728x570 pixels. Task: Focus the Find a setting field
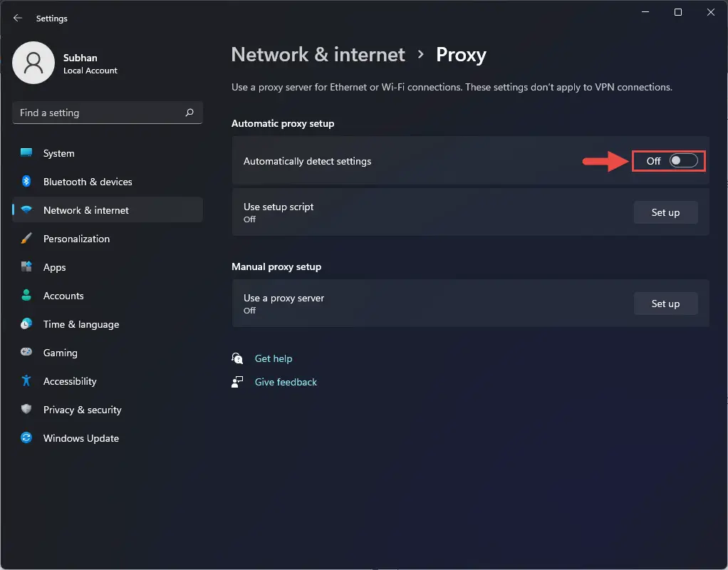108,113
